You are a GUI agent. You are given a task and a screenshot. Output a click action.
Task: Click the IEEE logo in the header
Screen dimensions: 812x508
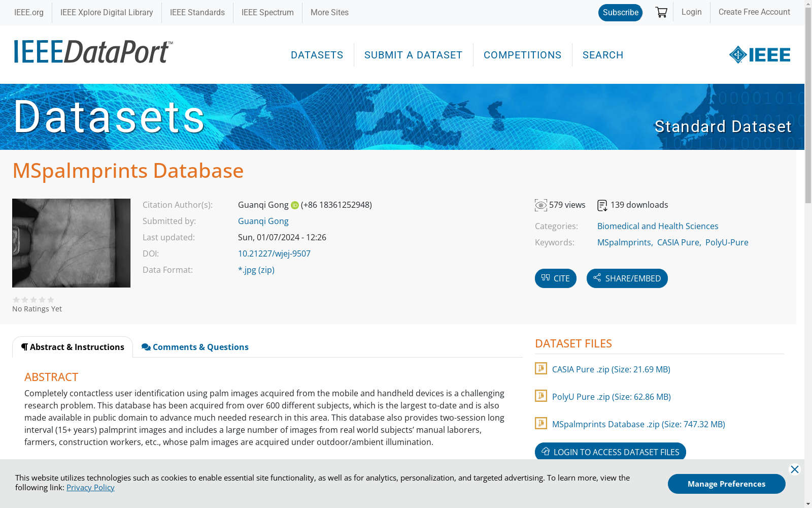pyautogui.click(x=760, y=55)
